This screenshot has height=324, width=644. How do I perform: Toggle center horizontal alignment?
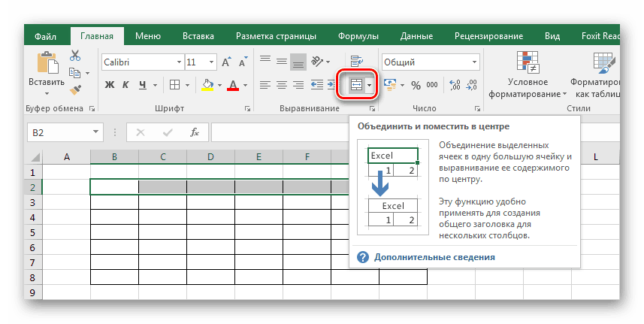(x=281, y=85)
